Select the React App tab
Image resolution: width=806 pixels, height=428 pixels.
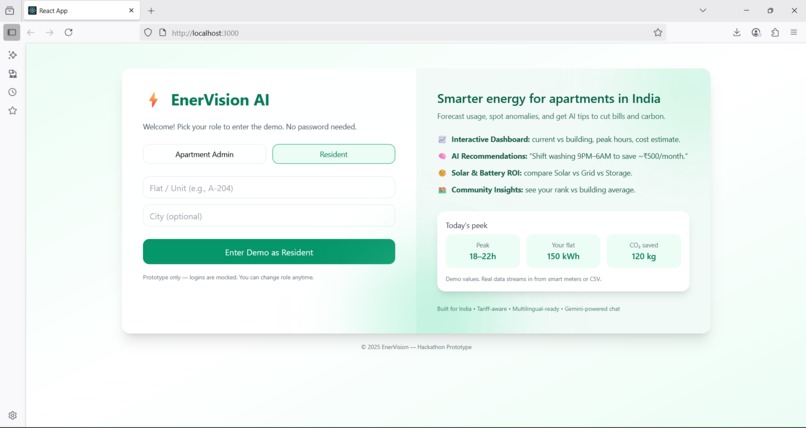click(82, 10)
